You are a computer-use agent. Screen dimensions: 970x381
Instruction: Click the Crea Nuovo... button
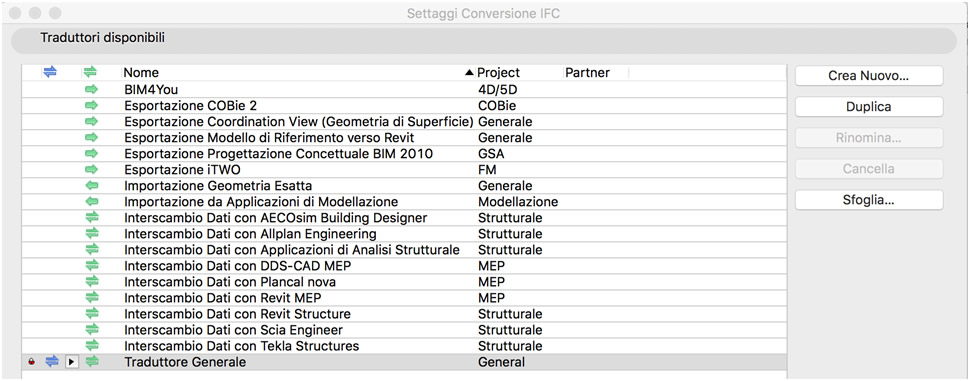[869, 76]
